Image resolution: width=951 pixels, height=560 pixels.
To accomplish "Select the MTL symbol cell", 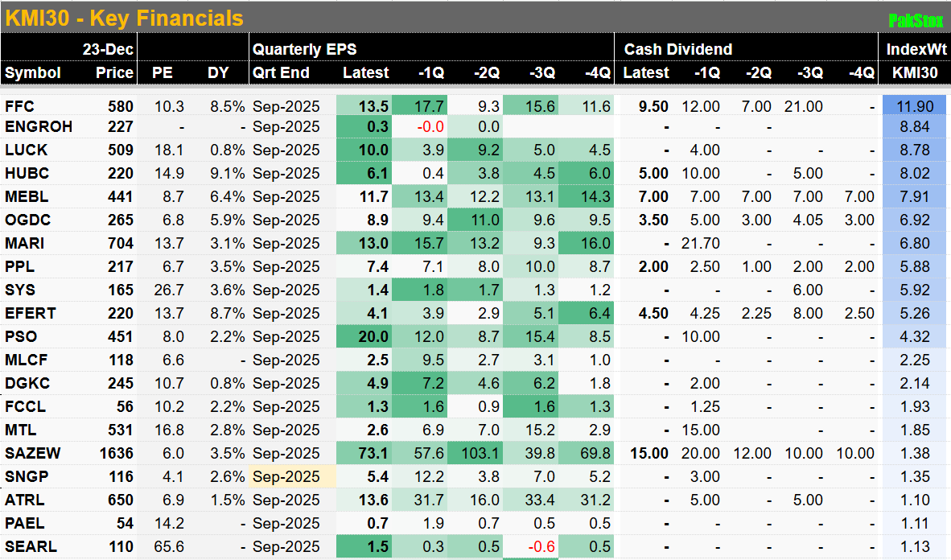I will [20, 430].
